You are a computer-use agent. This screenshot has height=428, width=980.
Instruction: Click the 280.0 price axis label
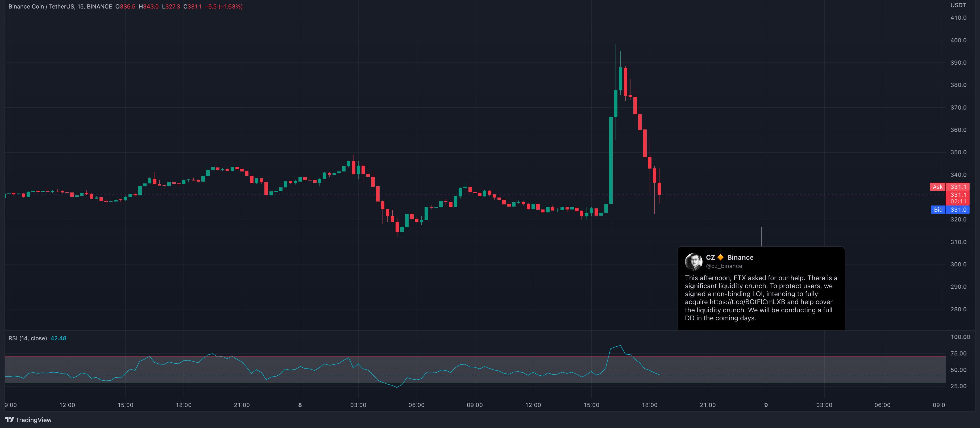pos(958,309)
